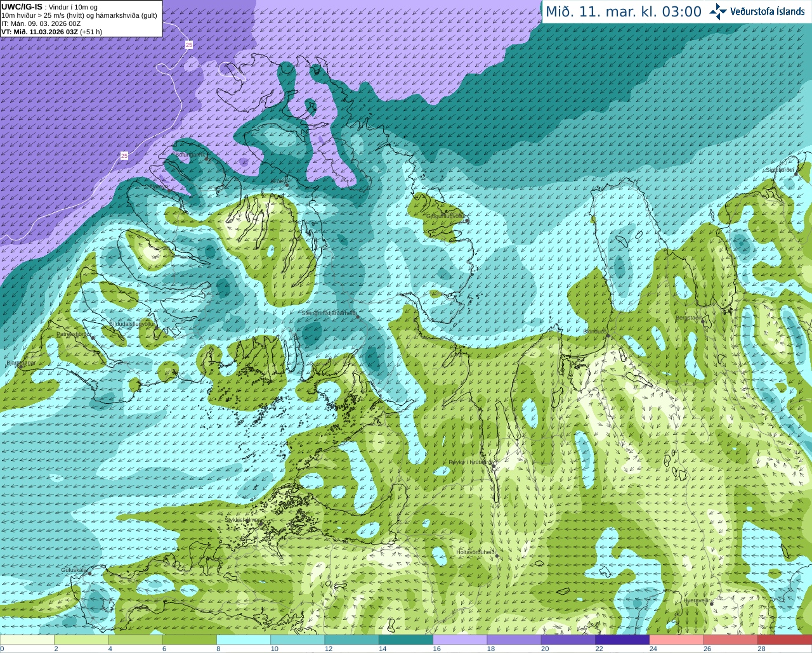Pick the 10–12 m/s aqua legend swatch
The image size is (812, 653).
298,640
